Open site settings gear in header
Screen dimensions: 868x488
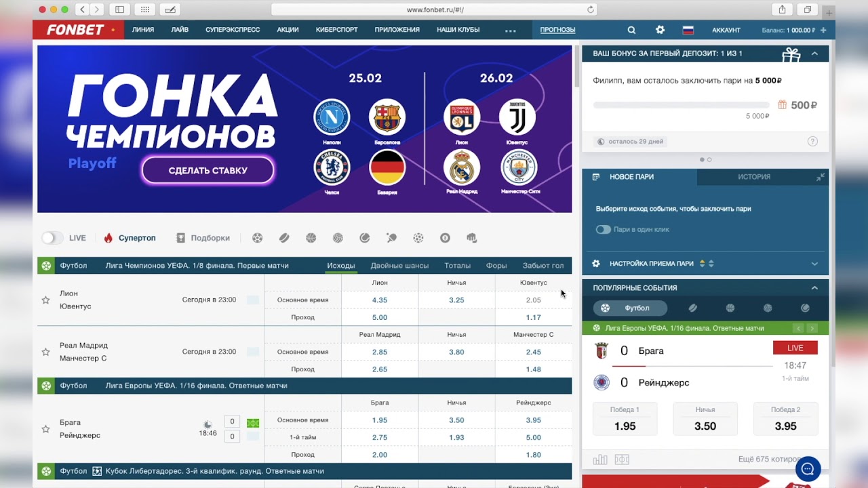(x=660, y=30)
